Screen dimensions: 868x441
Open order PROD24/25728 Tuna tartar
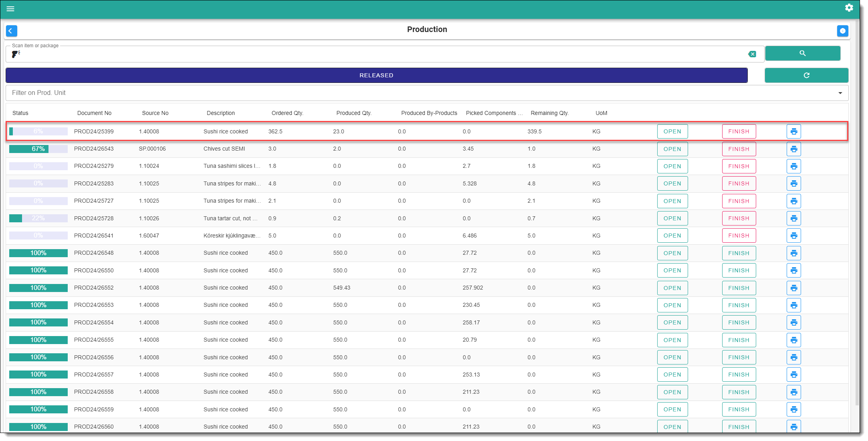pos(672,218)
